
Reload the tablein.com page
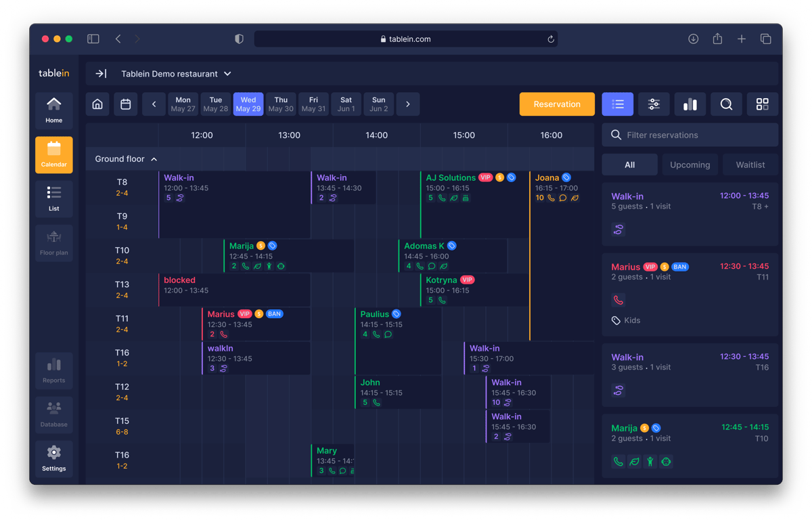(x=551, y=39)
